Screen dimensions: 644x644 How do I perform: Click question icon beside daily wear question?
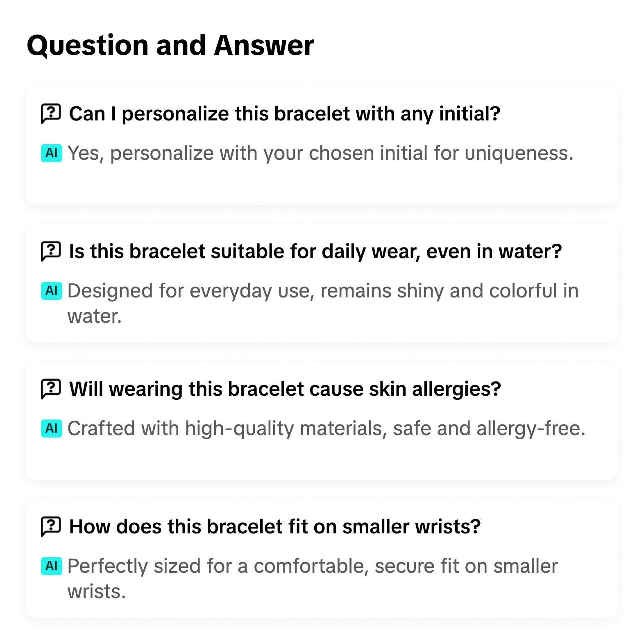(x=51, y=251)
